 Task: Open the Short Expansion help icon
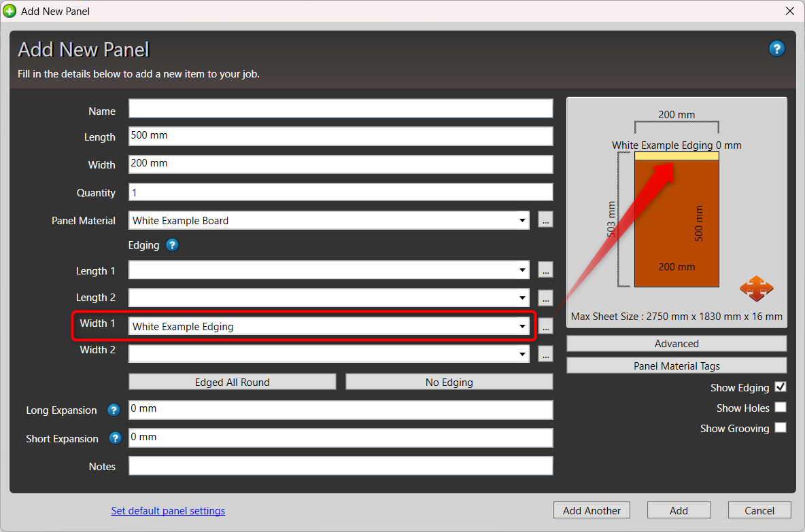[x=115, y=438]
